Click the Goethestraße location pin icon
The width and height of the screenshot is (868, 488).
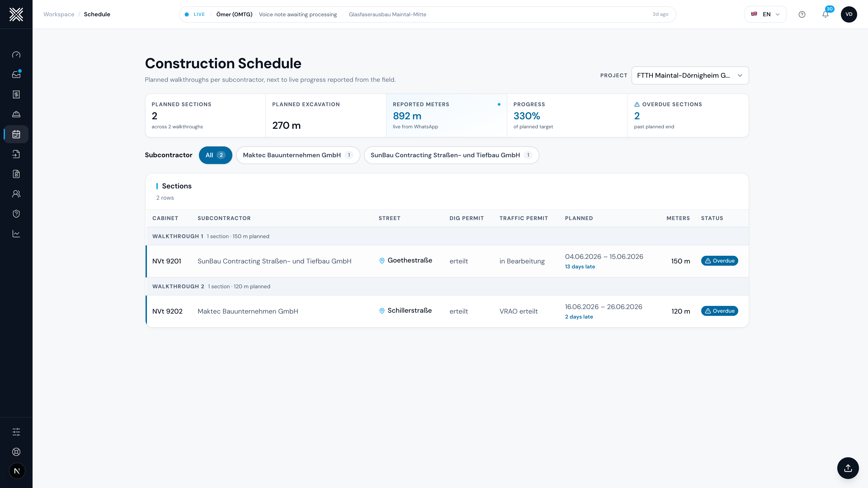point(382,261)
